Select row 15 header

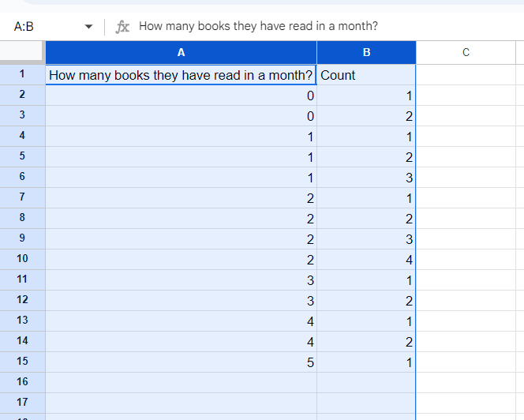point(22,362)
